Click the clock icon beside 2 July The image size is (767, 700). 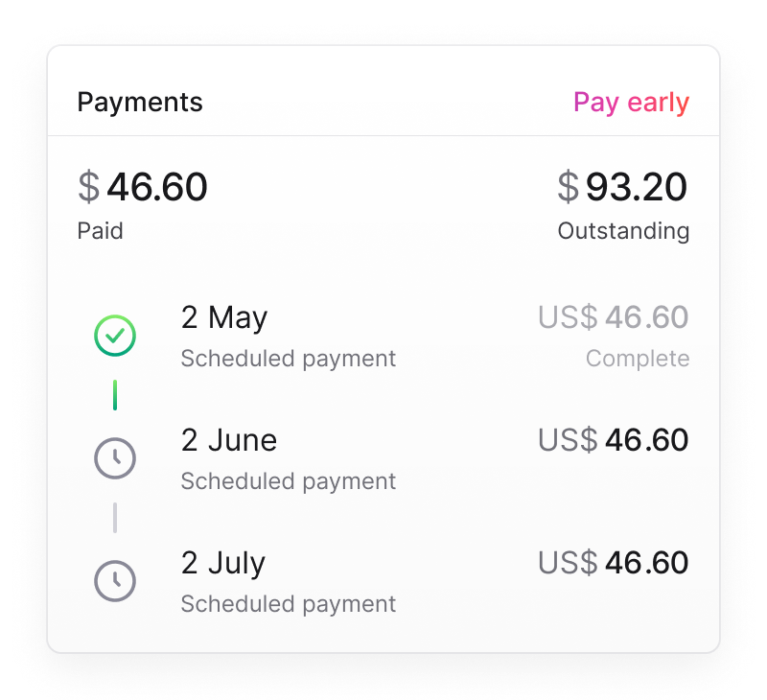click(x=115, y=581)
